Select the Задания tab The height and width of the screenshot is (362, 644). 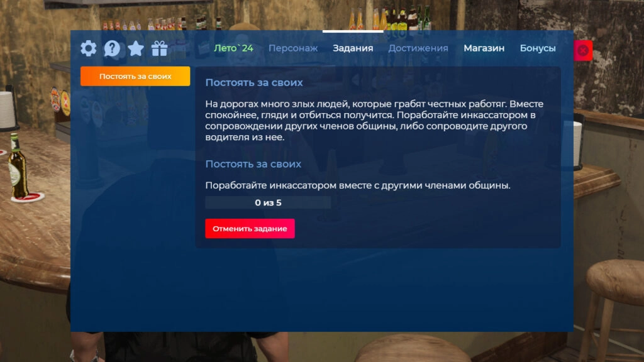point(353,47)
